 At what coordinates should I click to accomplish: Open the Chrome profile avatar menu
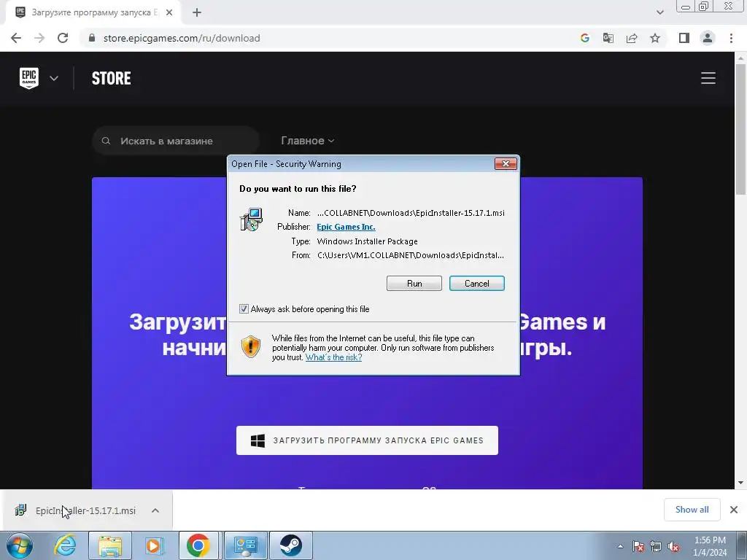point(708,38)
